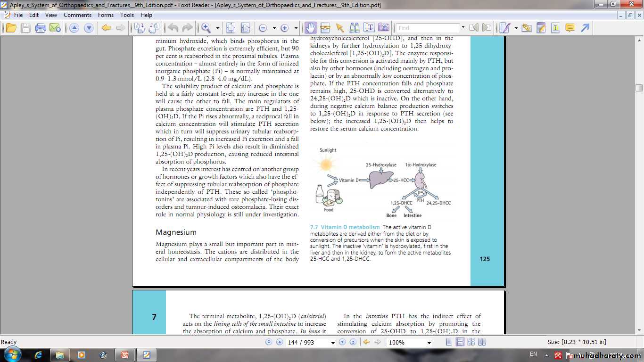Switch to continuous page layout in status bar

pyautogui.click(x=460, y=342)
